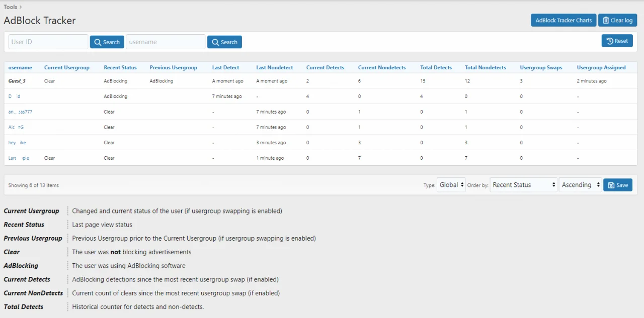Open AdBlock Tracker Charts
The height and width of the screenshot is (318, 644).
(563, 20)
